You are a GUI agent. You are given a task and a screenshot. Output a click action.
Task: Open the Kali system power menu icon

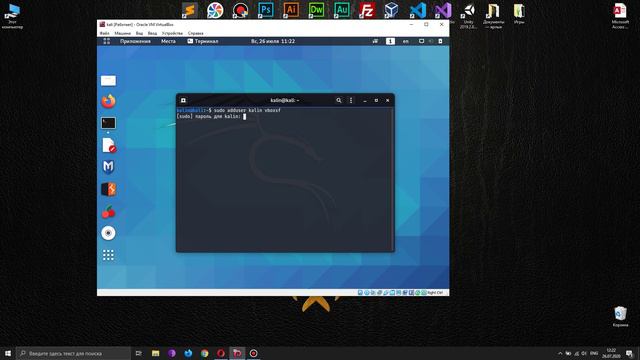440,41
